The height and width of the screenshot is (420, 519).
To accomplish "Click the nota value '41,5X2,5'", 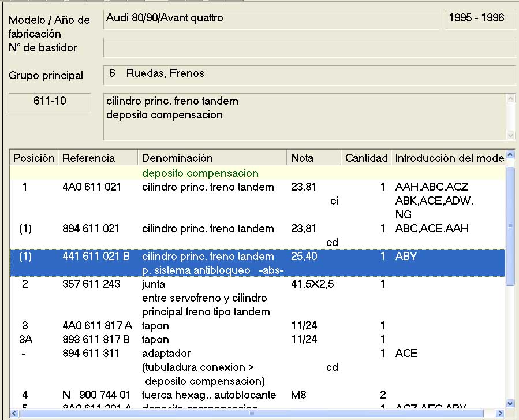I will click(x=312, y=284).
